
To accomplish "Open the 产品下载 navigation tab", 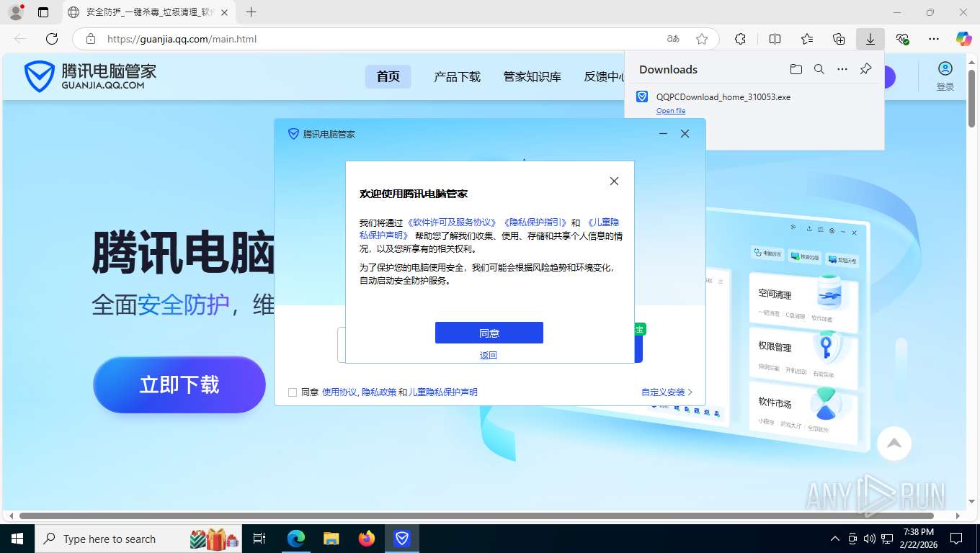I will pyautogui.click(x=457, y=76).
